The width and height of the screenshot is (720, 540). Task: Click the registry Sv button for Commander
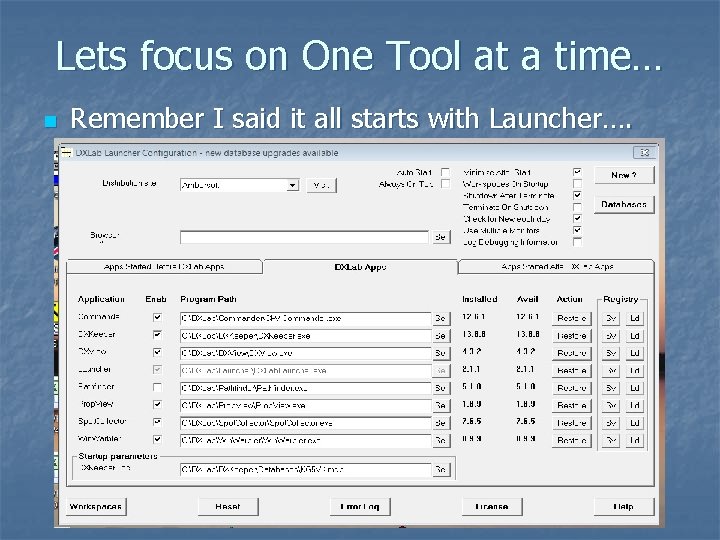[x=611, y=318]
